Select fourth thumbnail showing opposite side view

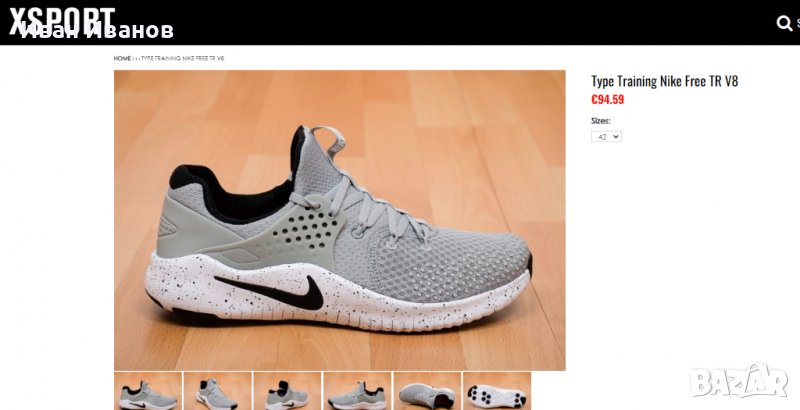(x=357, y=391)
